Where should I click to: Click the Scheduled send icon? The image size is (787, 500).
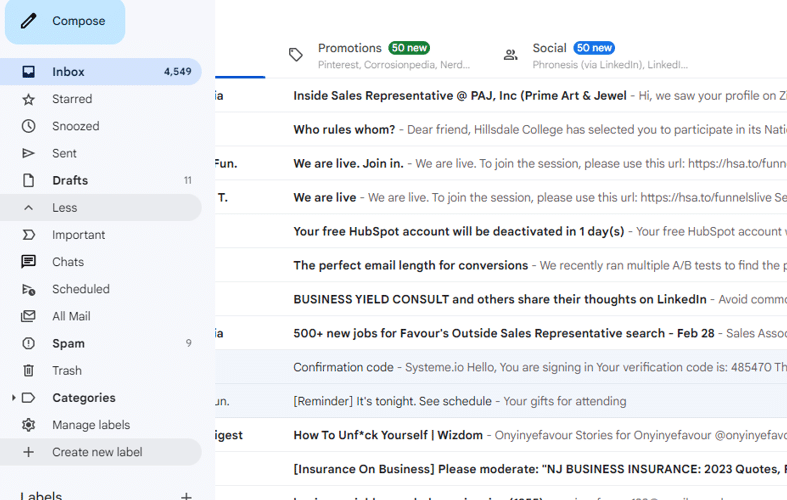(29, 289)
